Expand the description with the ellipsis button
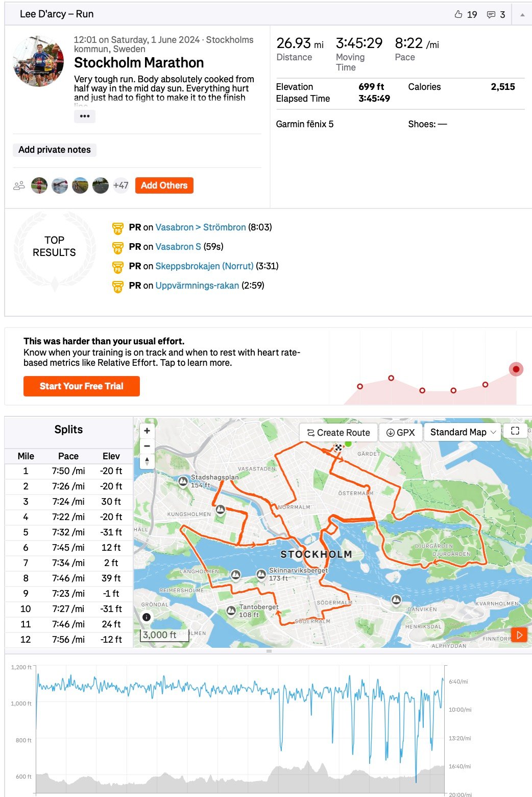This screenshot has width=532, height=797. coord(85,116)
